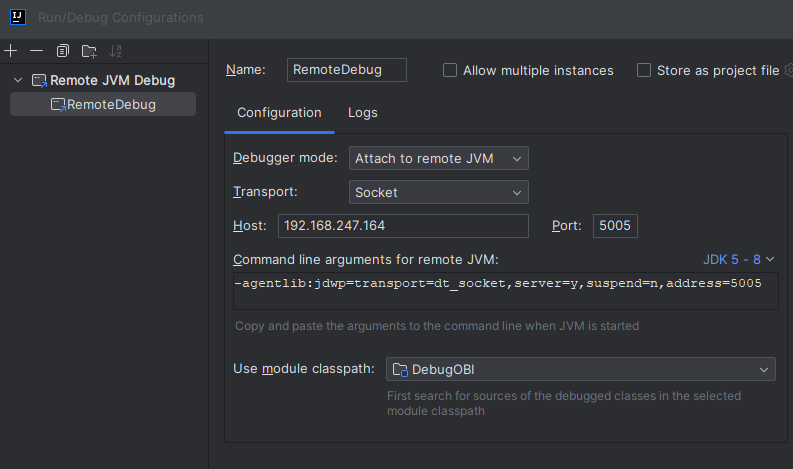Click the Run/Debug Configurations window title
Viewport: 793px width, 469px height.
(x=120, y=17)
